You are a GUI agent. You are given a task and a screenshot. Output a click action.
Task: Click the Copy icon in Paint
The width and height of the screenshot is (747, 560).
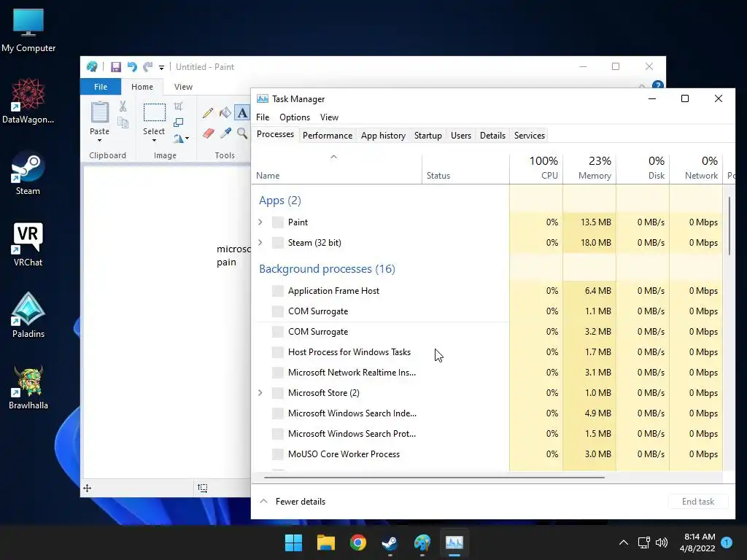click(123, 122)
